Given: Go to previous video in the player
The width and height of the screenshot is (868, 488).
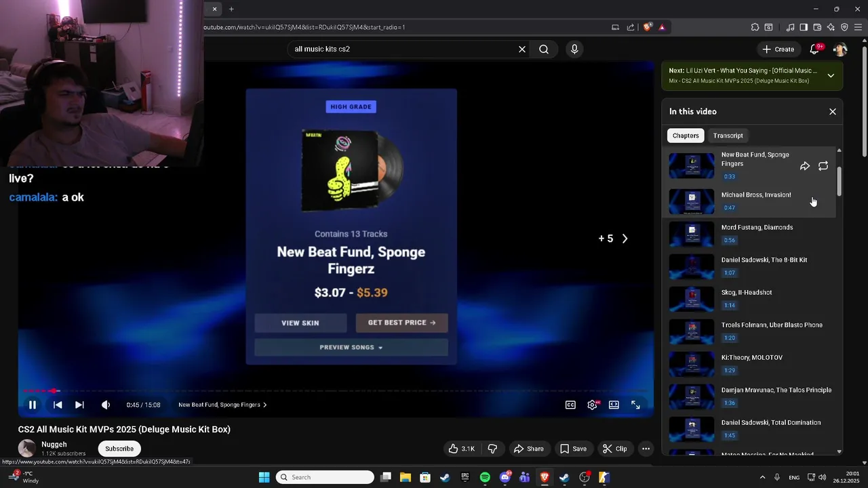Looking at the screenshot, I should click(58, 405).
